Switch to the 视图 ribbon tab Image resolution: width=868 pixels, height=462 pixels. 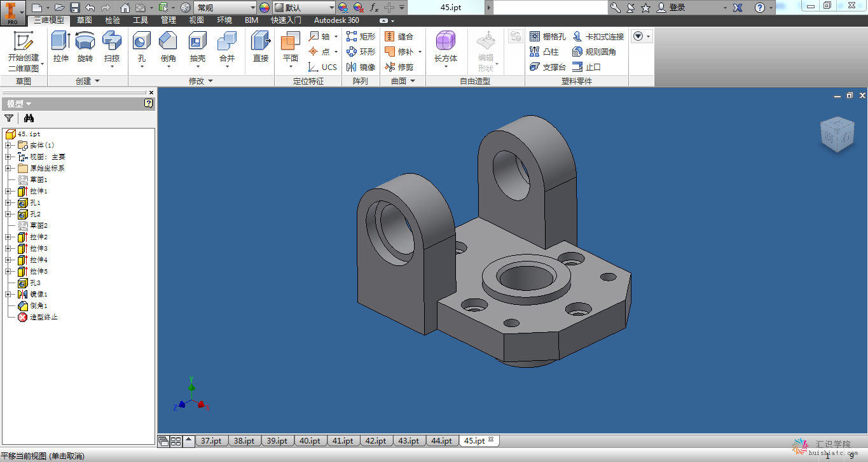196,20
